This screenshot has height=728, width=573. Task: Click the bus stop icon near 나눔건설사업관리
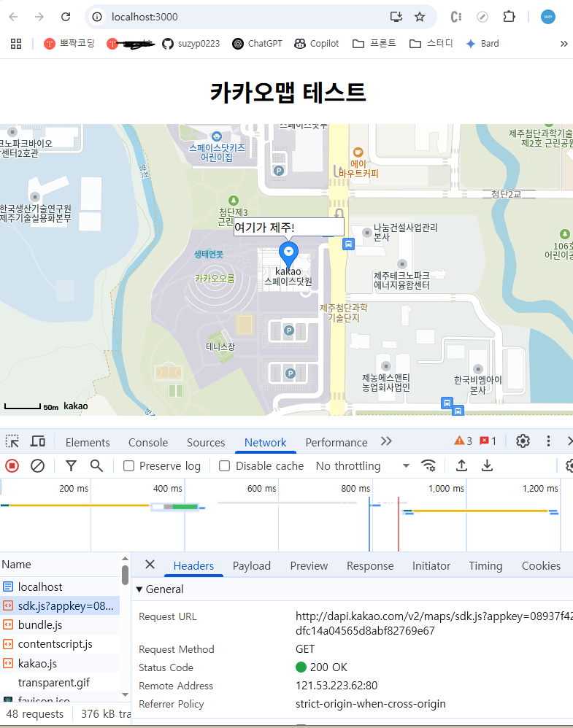point(348,244)
